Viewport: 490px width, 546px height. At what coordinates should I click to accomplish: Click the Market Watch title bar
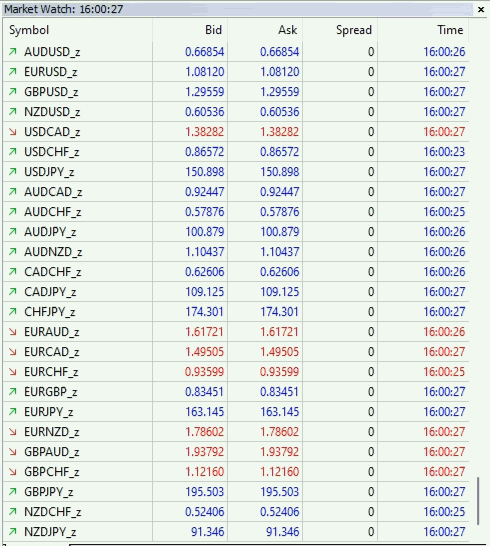click(238, 9)
